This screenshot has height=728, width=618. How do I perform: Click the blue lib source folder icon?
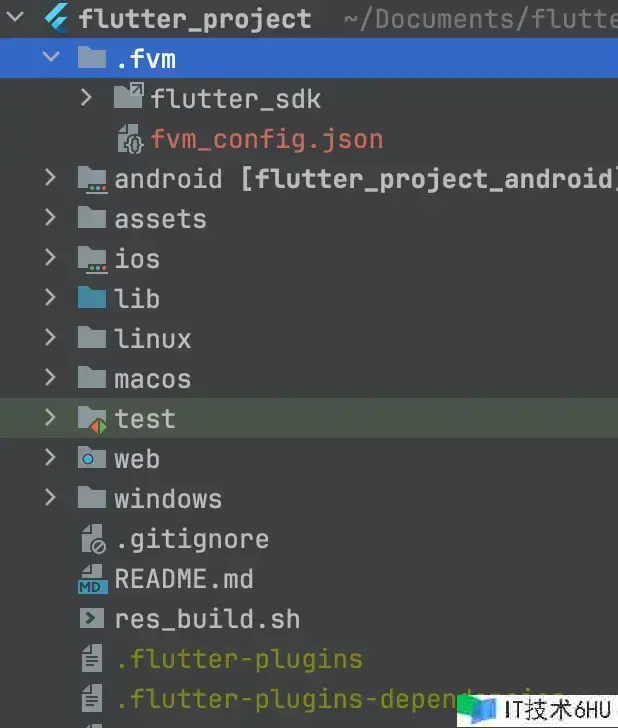tap(92, 297)
